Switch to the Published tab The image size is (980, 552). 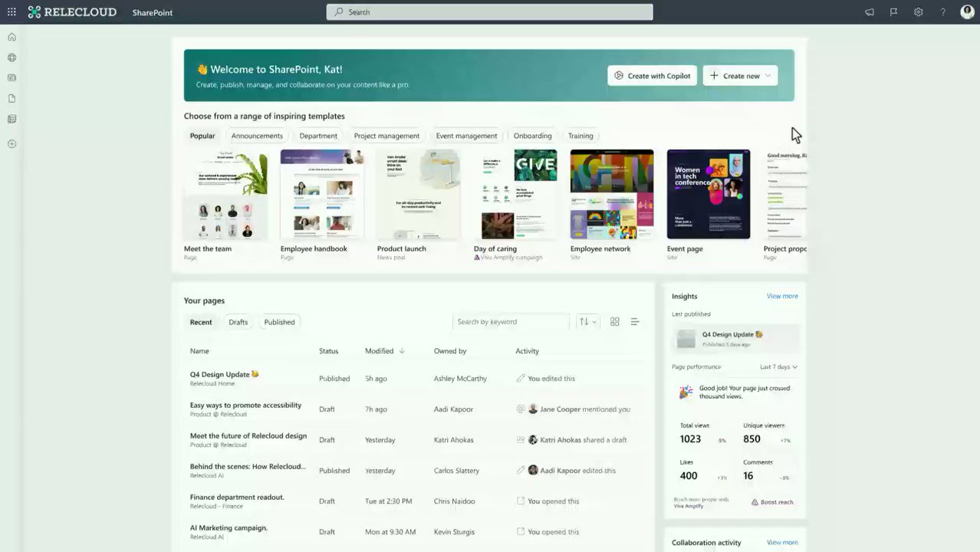279,322
